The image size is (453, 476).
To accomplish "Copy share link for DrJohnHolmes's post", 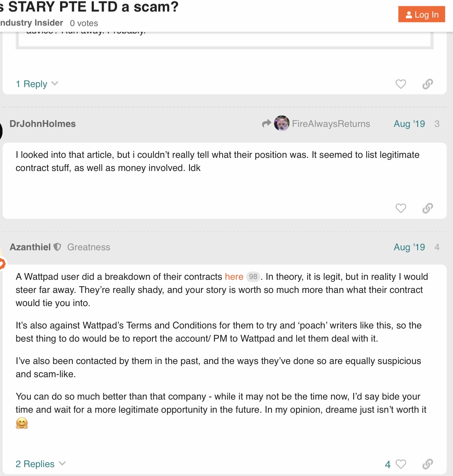I will [x=427, y=208].
